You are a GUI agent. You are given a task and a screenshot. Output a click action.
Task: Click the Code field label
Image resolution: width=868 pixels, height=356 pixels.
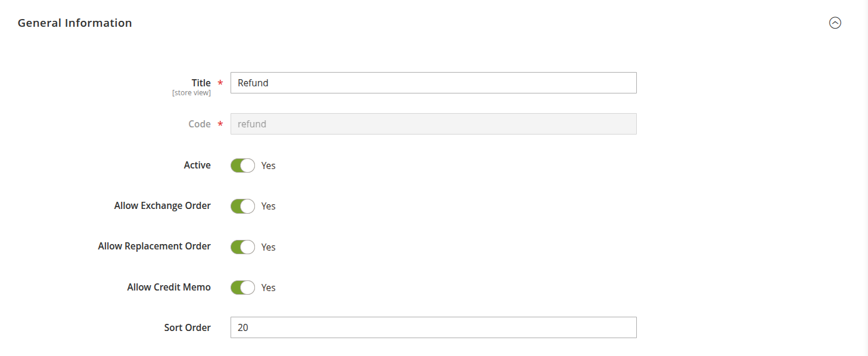click(199, 124)
